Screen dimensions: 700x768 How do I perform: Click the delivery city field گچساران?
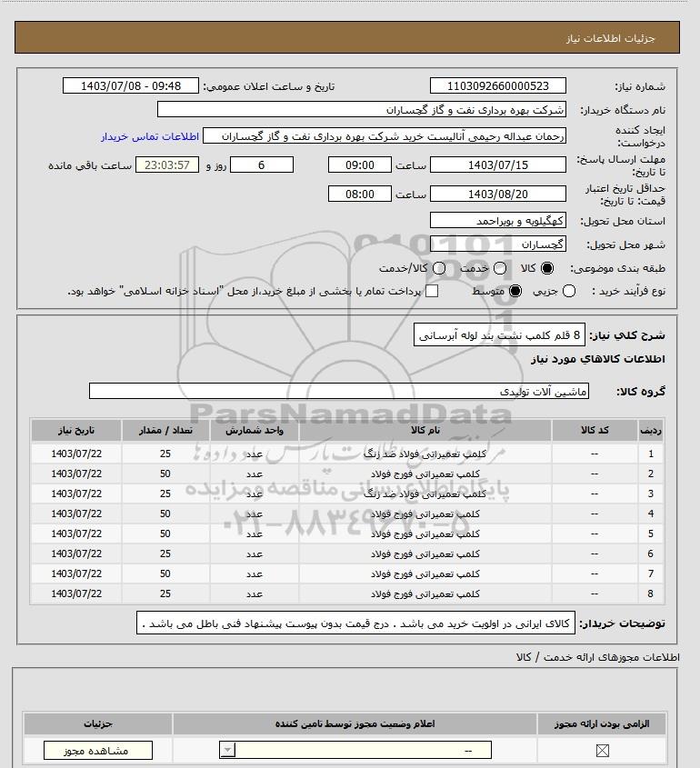[497, 244]
